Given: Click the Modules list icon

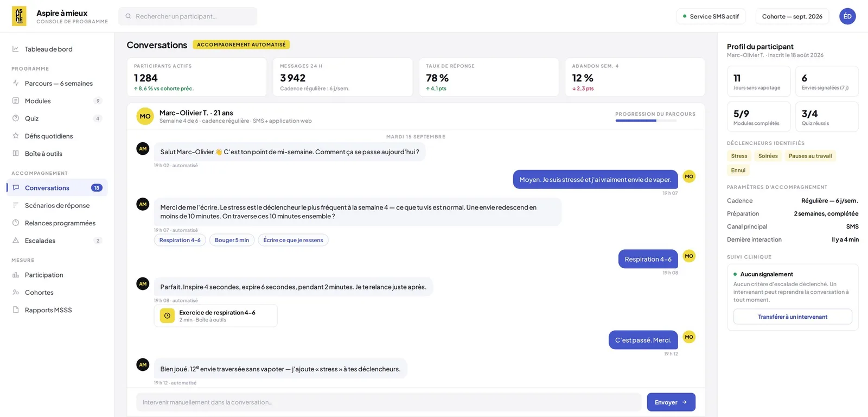Looking at the screenshot, I should tap(16, 101).
